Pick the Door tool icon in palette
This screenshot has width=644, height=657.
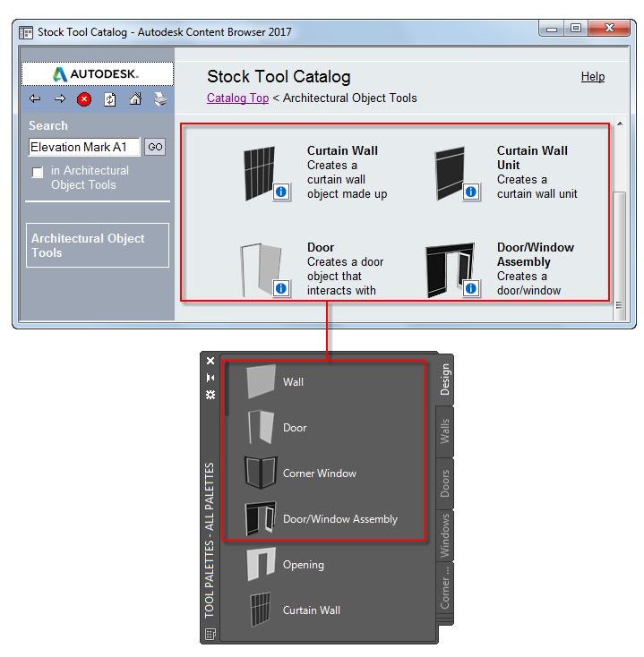[261, 427]
